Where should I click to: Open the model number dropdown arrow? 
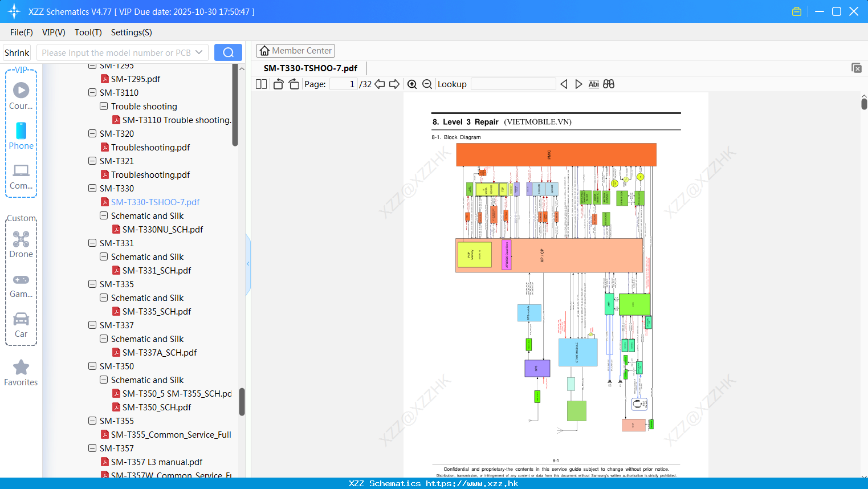tap(199, 52)
